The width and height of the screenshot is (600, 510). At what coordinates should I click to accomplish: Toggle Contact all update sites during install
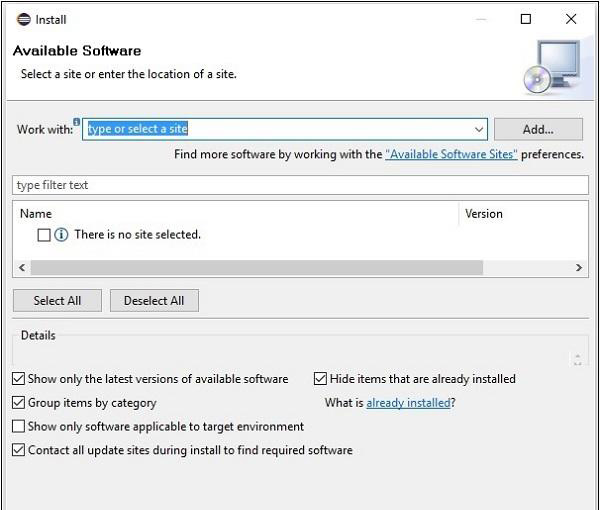pyautogui.click(x=18, y=450)
